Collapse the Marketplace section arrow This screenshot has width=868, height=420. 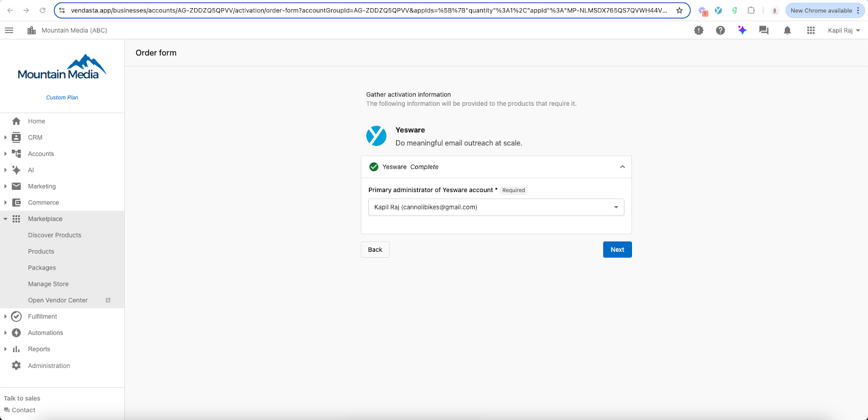point(5,219)
